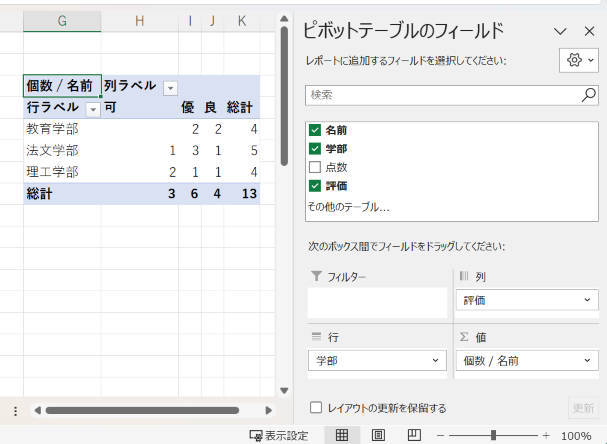This screenshot has height=444, width=607.
Task: Select the 可 column header cell
Action: click(140, 107)
